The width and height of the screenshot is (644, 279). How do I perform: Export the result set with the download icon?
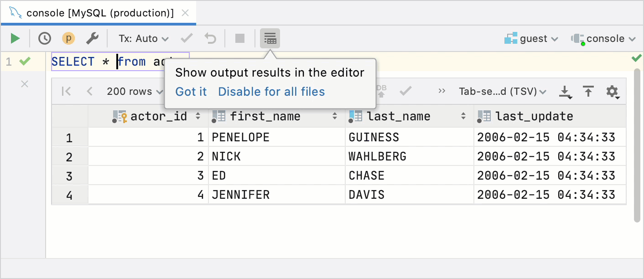[565, 91]
